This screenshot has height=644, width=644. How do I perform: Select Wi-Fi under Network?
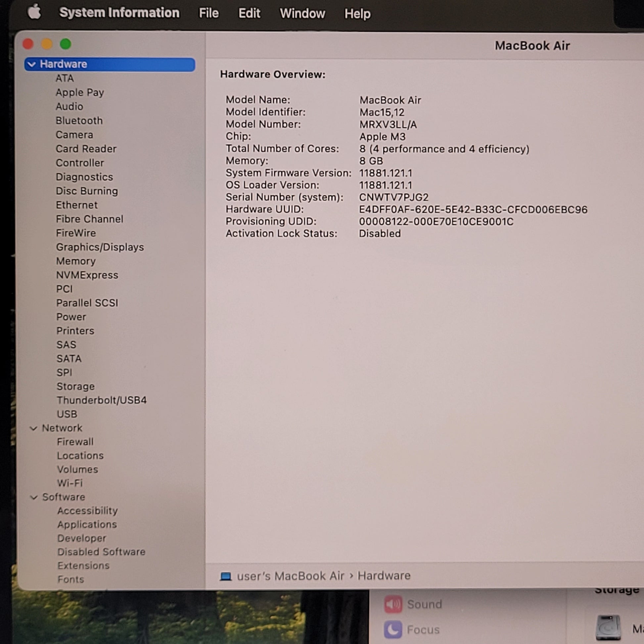[x=70, y=483]
